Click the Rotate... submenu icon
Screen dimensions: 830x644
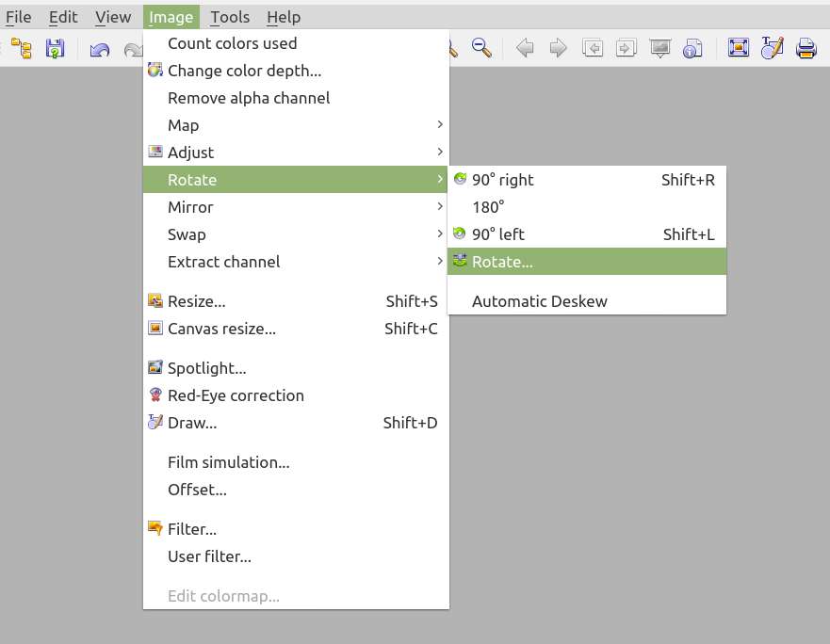click(460, 261)
